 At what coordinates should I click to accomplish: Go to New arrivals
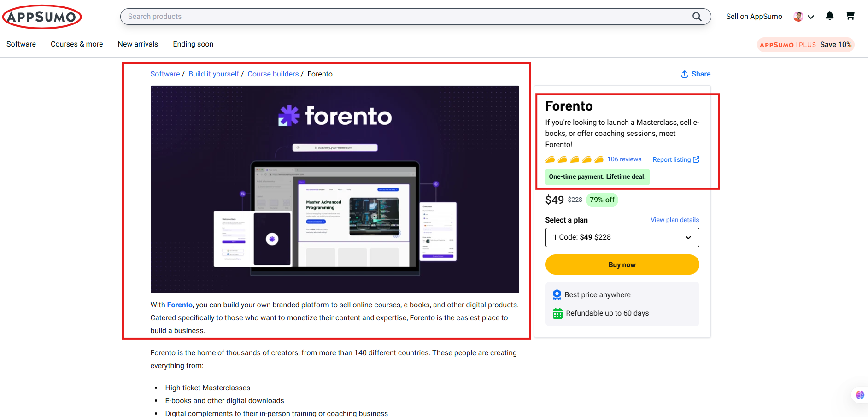point(138,44)
